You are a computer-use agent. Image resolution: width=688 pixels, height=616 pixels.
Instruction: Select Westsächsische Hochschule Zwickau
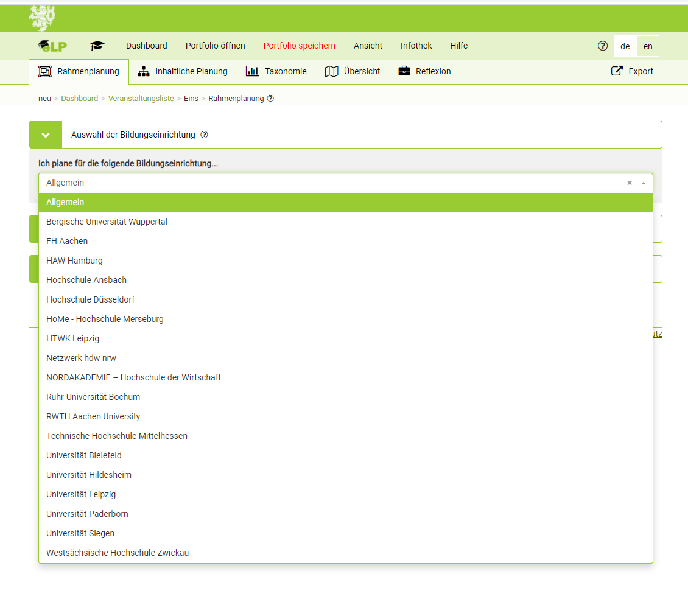coord(346,553)
